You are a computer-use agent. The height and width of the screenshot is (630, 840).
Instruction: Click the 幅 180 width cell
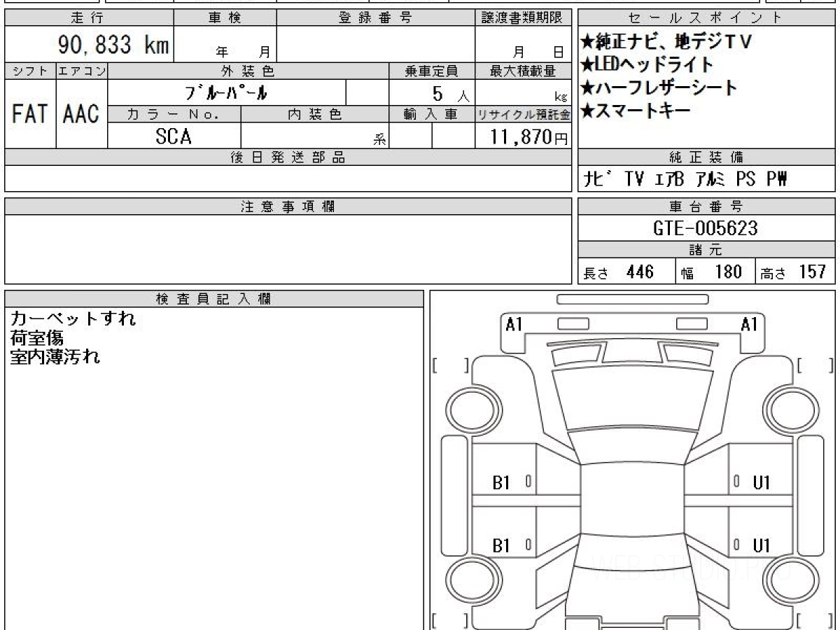(x=715, y=272)
